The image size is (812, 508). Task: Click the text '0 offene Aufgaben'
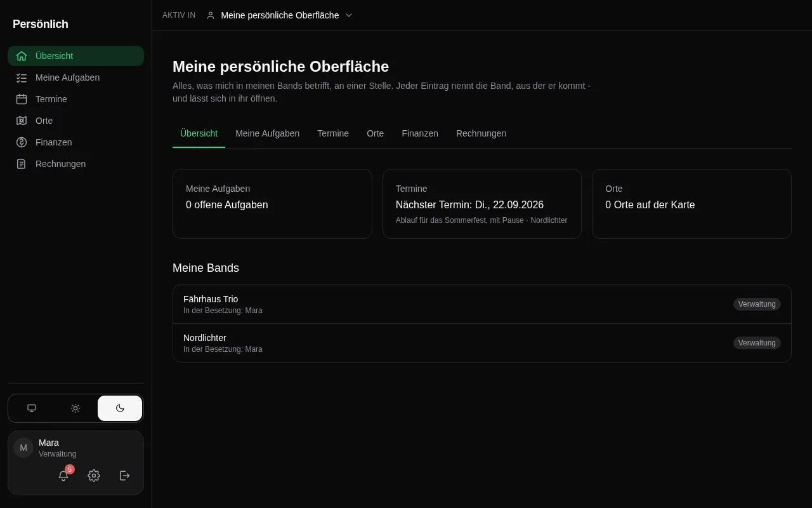pos(227,205)
